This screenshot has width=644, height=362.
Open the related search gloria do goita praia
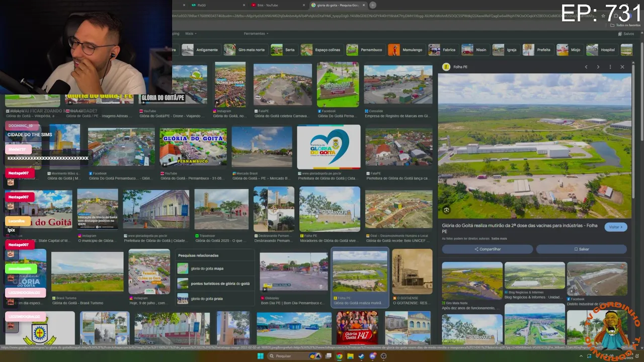215,299
